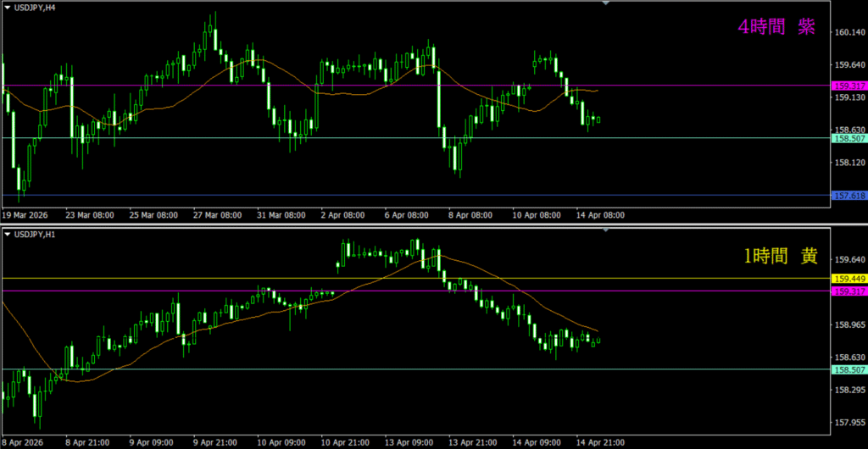Click the 13 Apr 09:00 label on H1 axis
The image size is (868, 449).
(409, 442)
